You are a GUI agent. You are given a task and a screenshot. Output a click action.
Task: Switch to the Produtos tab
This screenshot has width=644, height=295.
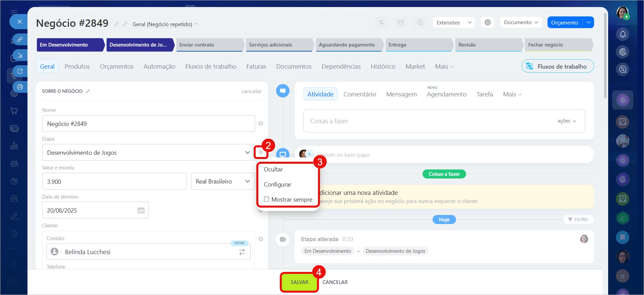coord(77,66)
